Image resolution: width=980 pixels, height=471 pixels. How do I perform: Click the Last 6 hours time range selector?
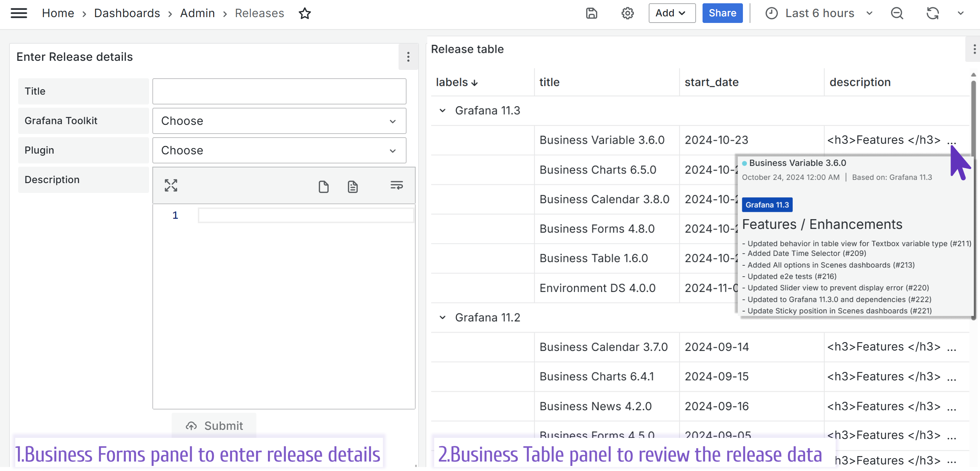[817, 13]
